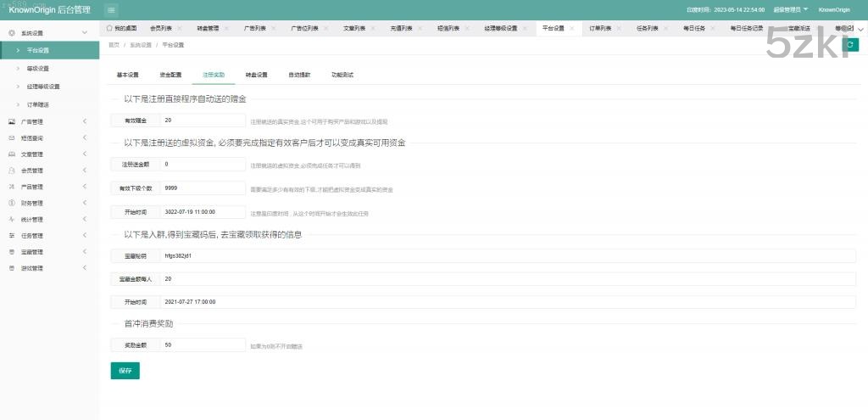The width and height of the screenshot is (868, 420).
Task: Open 等级设置 in the sidebar
Action: [38, 68]
